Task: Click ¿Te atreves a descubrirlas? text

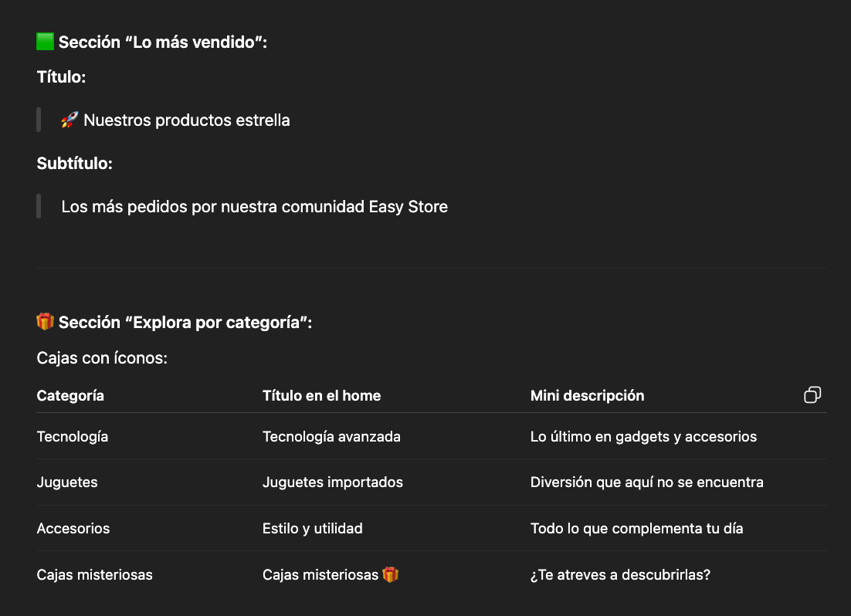Action: tap(620, 574)
